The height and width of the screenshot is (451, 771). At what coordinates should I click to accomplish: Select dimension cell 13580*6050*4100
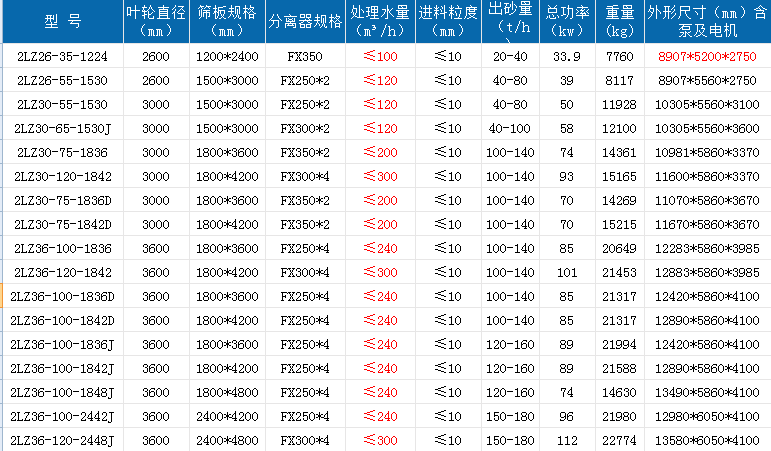click(x=708, y=440)
